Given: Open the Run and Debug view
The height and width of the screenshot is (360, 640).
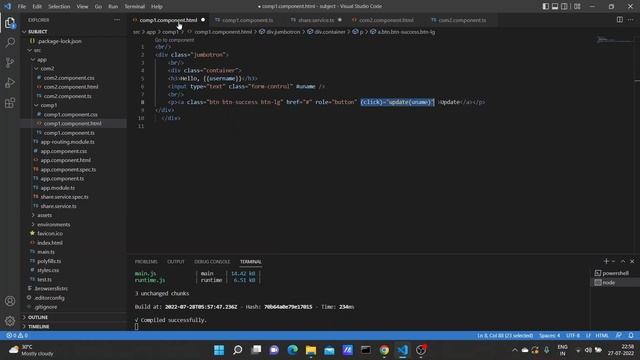Looking at the screenshot, I should pos(10,83).
